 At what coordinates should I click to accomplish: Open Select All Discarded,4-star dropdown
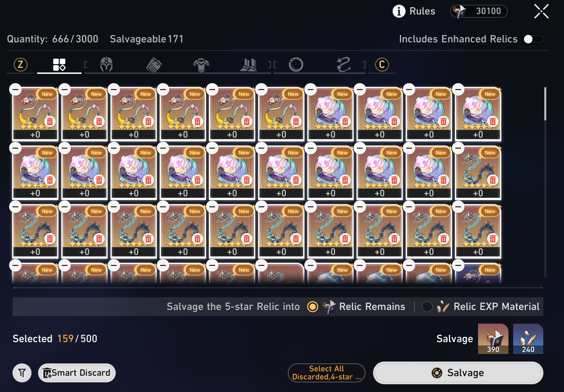pos(326,373)
